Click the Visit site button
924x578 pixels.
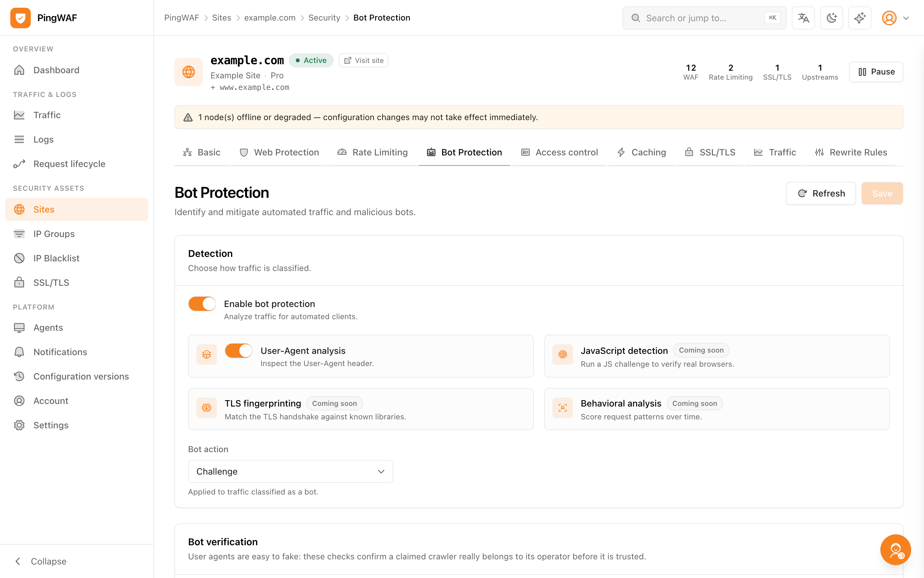click(364, 60)
